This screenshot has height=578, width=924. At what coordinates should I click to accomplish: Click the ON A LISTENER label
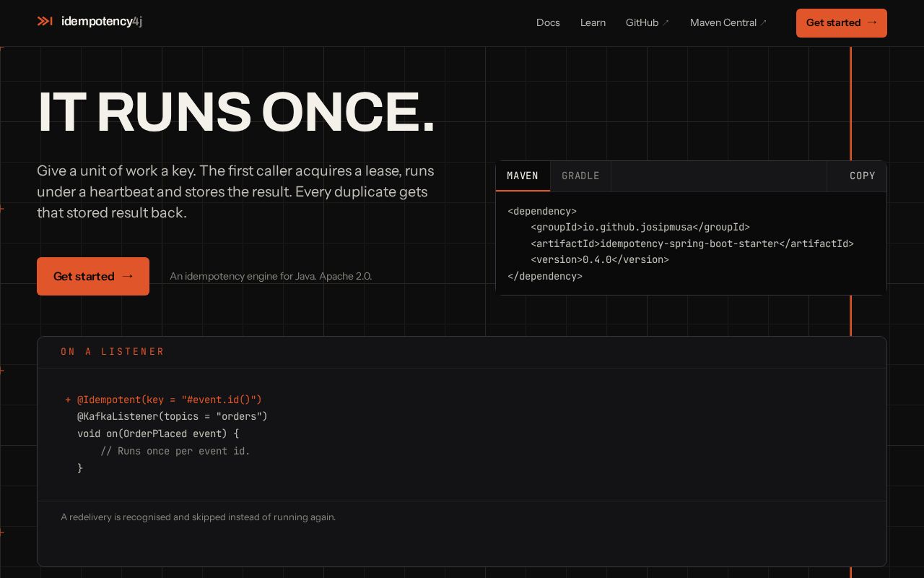[x=113, y=352]
